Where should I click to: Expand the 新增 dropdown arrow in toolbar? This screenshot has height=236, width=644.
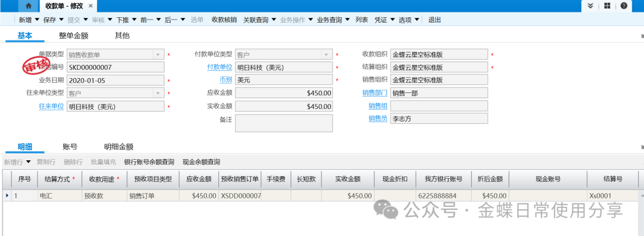(36, 20)
